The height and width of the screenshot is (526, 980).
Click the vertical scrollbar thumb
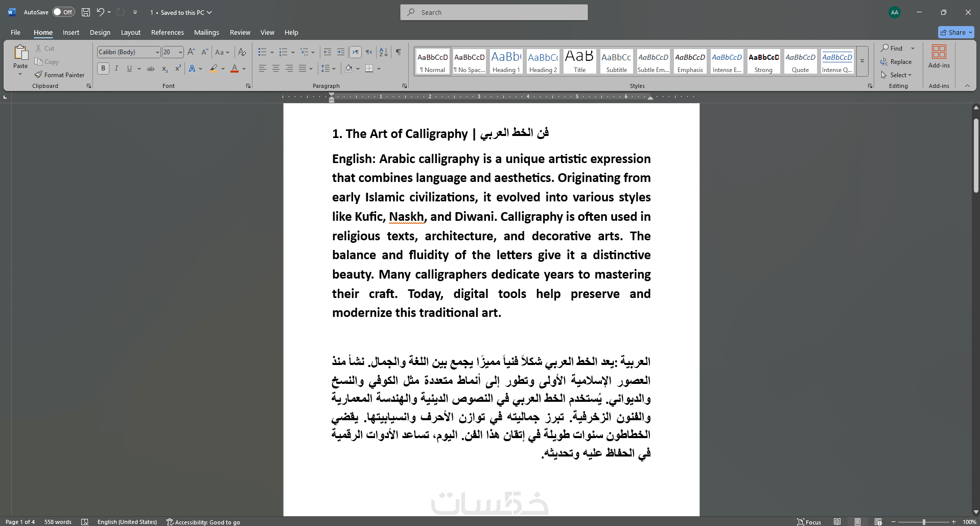tap(976, 155)
